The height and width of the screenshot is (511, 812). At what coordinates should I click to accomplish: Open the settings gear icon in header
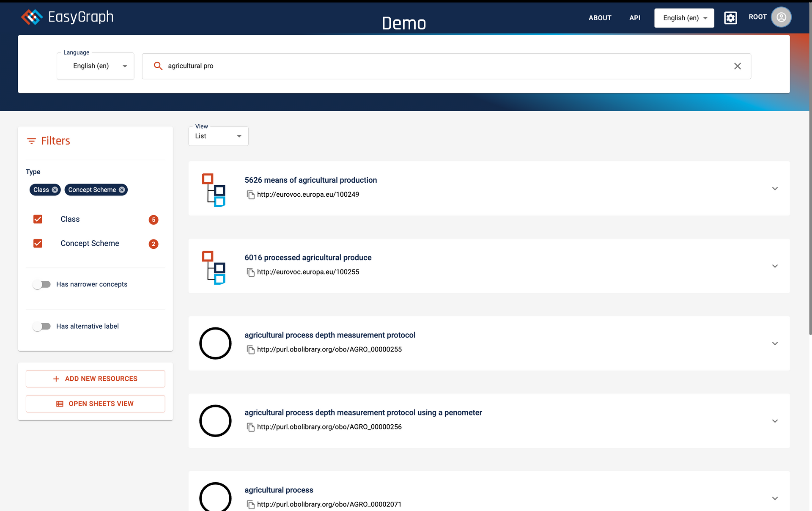[x=730, y=18]
